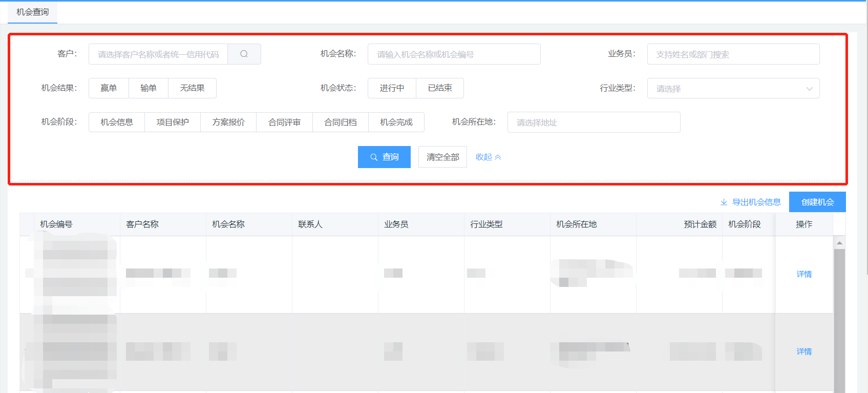Click the table scrollbar up arrow
The image size is (868, 393).
[839, 243]
